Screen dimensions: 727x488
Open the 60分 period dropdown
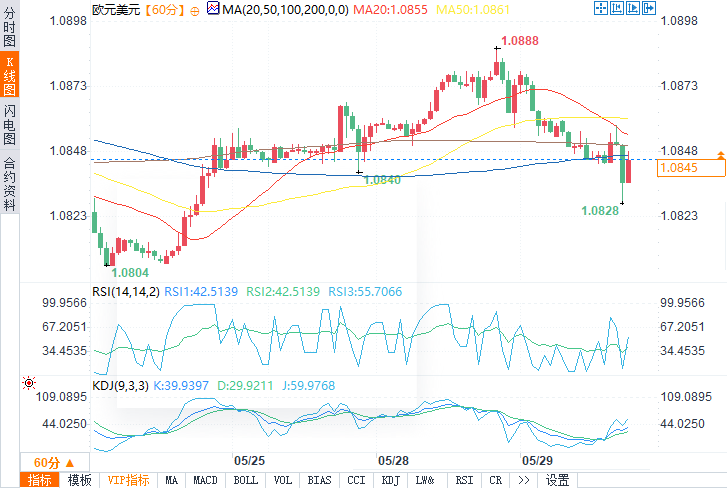(x=54, y=462)
